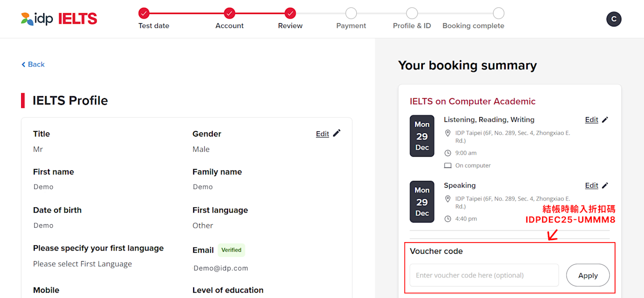Click the On computer text
The width and height of the screenshot is (644, 298).
pyautogui.click(x=473, y=166)
